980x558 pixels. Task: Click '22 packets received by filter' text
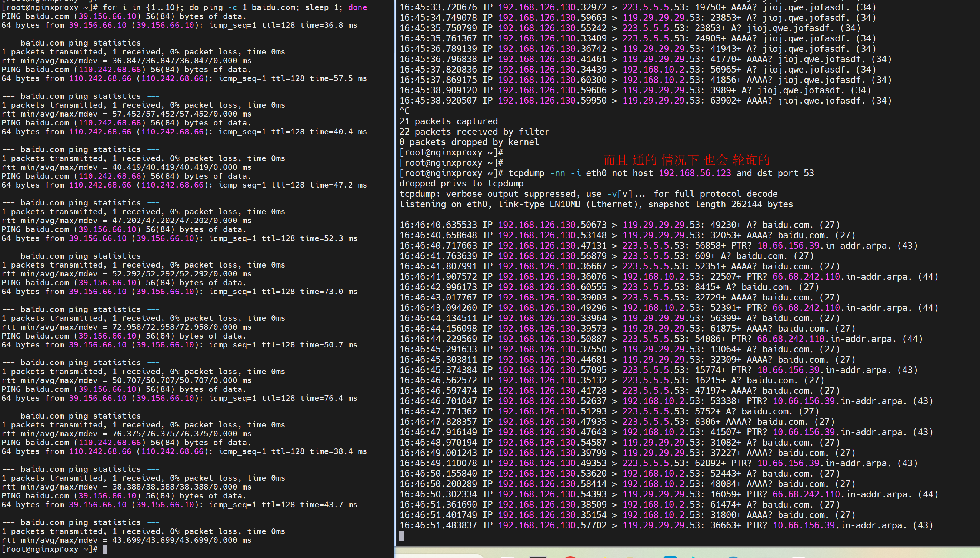tap(474, 132)
